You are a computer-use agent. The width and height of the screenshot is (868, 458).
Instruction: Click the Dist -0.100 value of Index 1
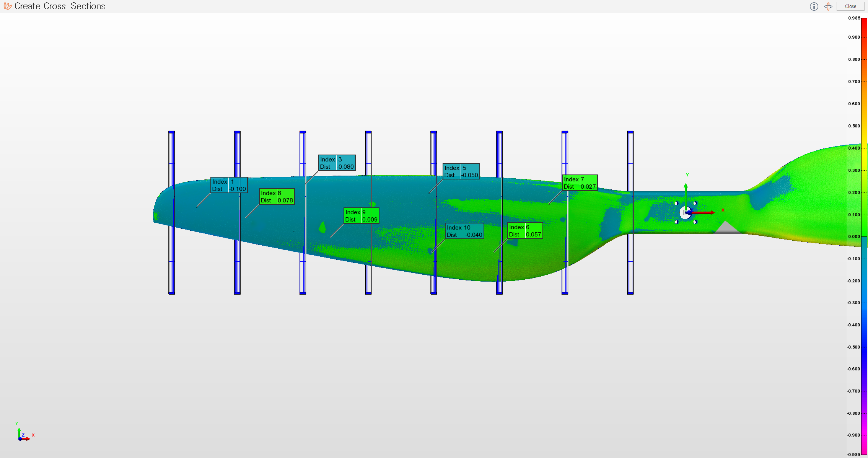pyautogui.click(x=238, y=189)
